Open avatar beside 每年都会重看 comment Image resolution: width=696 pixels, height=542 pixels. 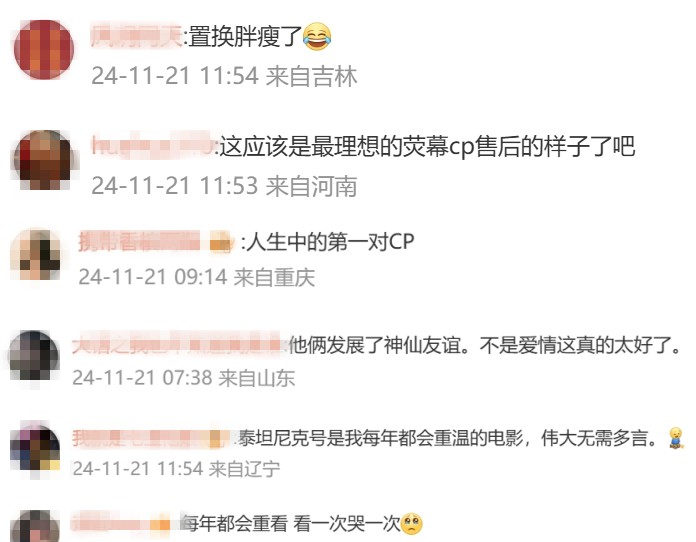tap(35, 527)
